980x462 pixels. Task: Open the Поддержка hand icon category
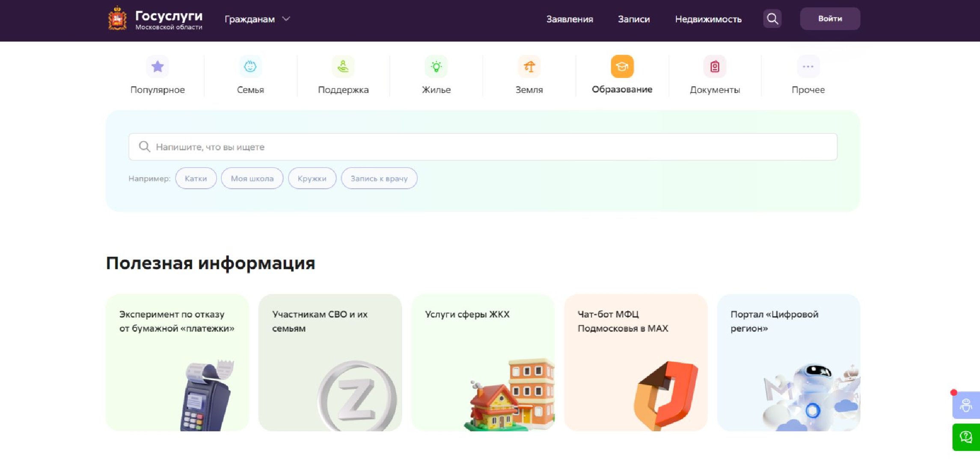(x=343, y=67)
